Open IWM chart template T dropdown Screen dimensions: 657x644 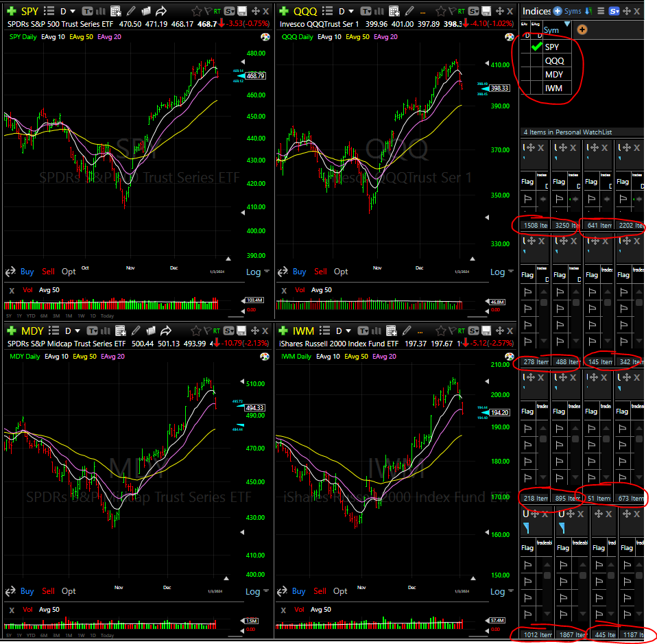tap(363, 331)
